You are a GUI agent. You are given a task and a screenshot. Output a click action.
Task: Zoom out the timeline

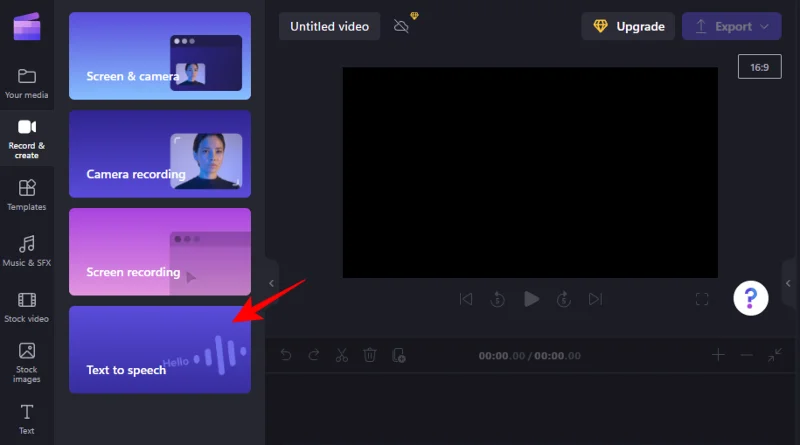(746, 355)
